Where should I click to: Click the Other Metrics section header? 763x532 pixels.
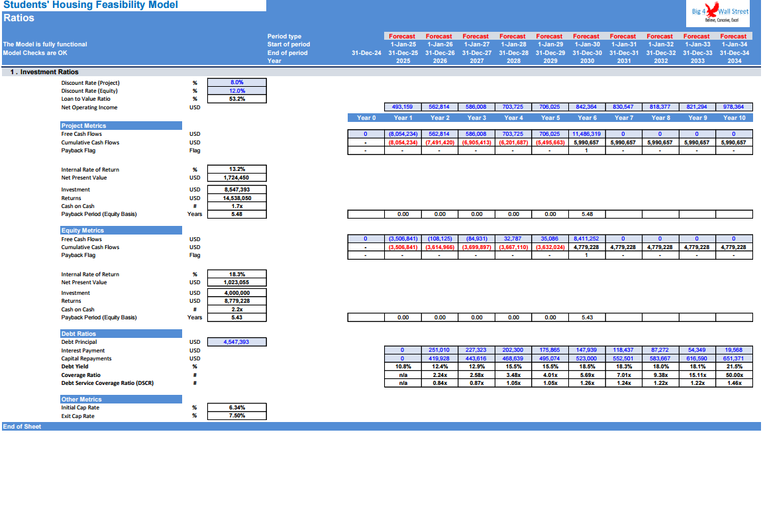pos(121,399)
